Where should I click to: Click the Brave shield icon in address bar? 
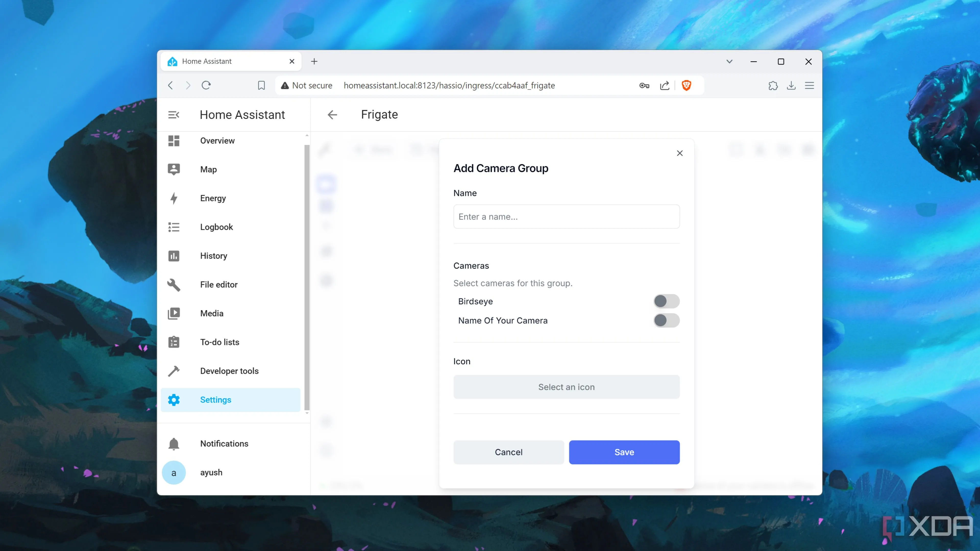tap(687, 85)
